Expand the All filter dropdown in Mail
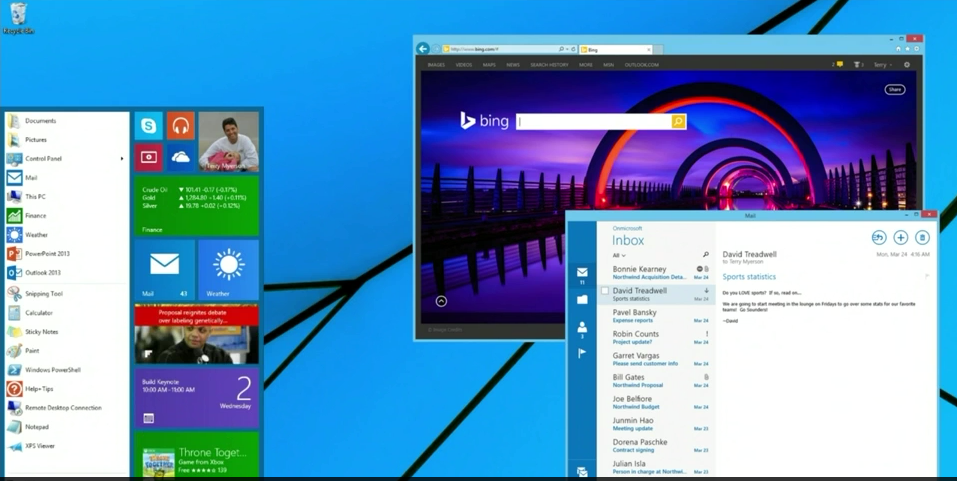Screen dimensions: 957x481 point(619,255)
